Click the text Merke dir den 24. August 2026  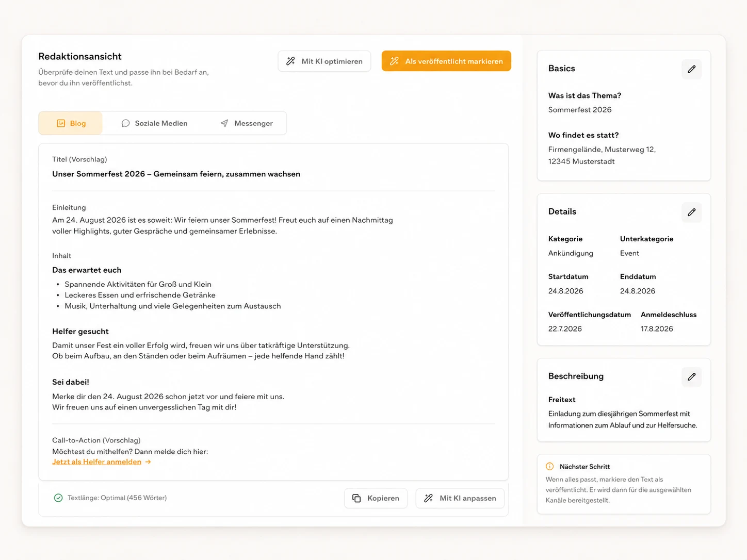(168, 397)
